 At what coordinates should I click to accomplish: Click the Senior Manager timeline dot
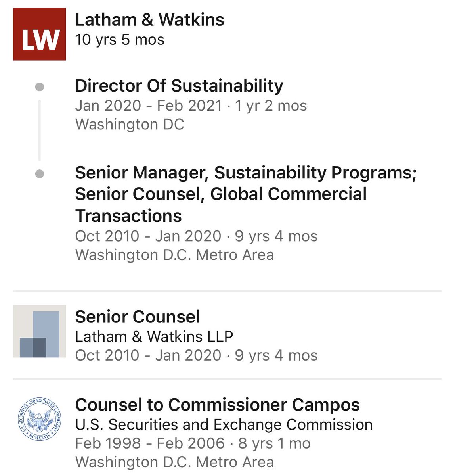pos(40,174)
